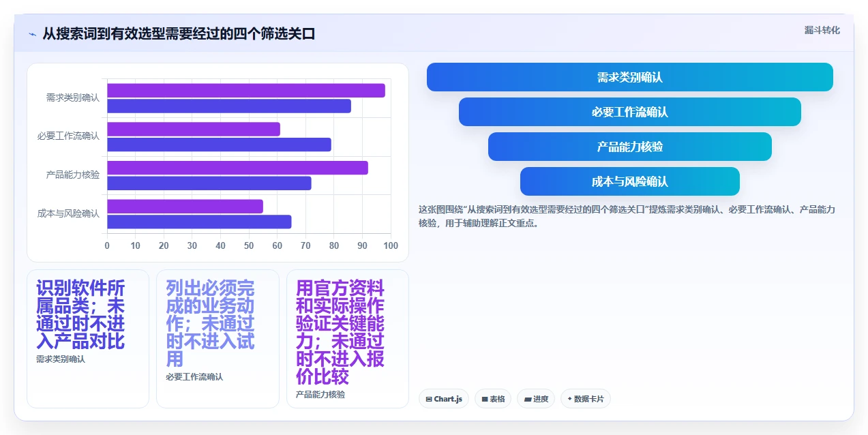Click the 必要工作流确认 chart axis label
868x435 pixels.
[68, 136]
